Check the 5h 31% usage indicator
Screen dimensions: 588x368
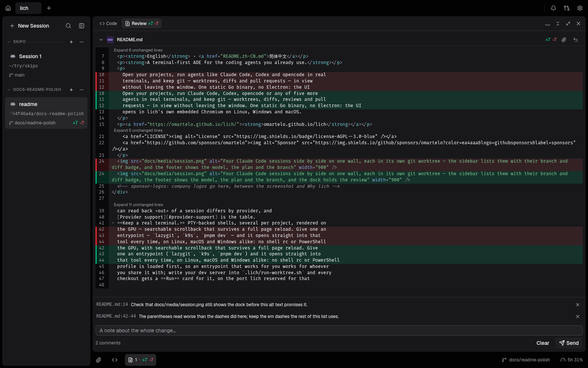click(571, 360)
